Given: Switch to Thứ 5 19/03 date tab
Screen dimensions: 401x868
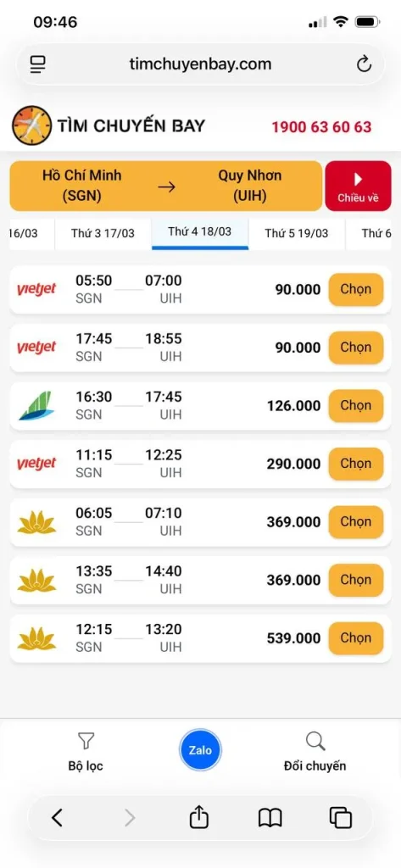Looking at the screenshot, I should tap(297, 233).
